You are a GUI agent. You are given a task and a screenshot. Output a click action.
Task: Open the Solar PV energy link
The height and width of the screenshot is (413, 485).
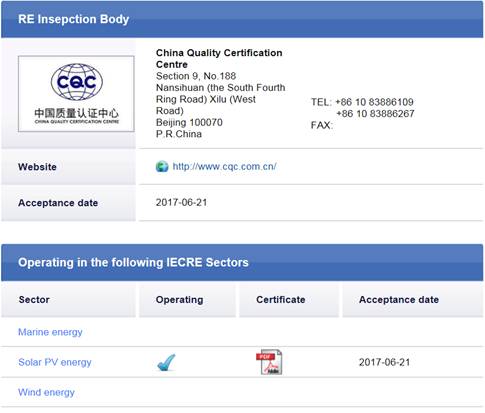coord(55,362)
